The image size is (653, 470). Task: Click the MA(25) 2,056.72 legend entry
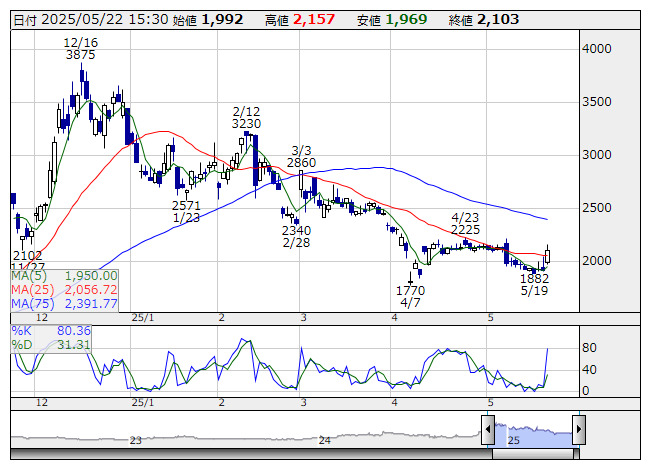click(x=65, y=290)
